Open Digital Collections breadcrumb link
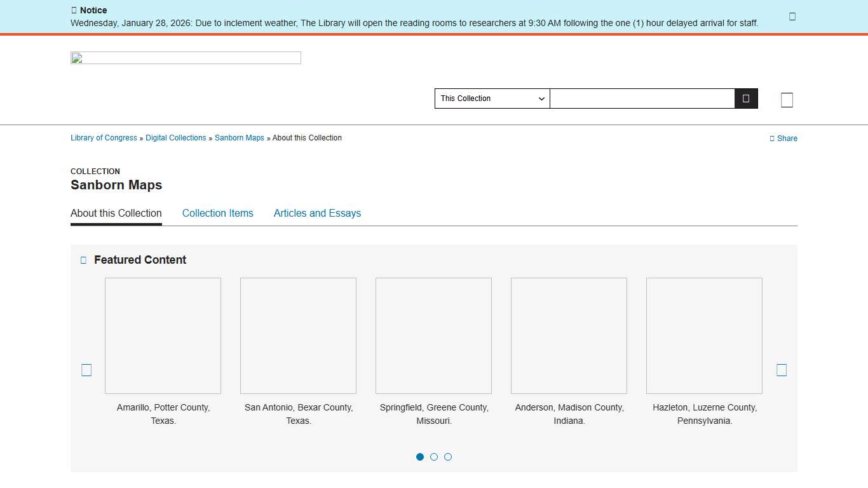The width and height of the screenshot is (868, 488). point(176,138)
